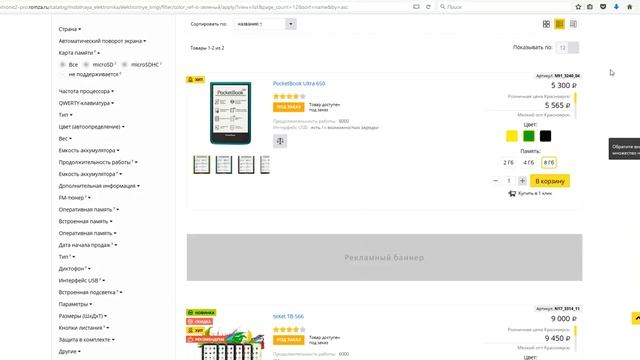Open the Сортировать по dropdown
The height and width of the screenshot is (360, 640).
[x=265, y=24]
